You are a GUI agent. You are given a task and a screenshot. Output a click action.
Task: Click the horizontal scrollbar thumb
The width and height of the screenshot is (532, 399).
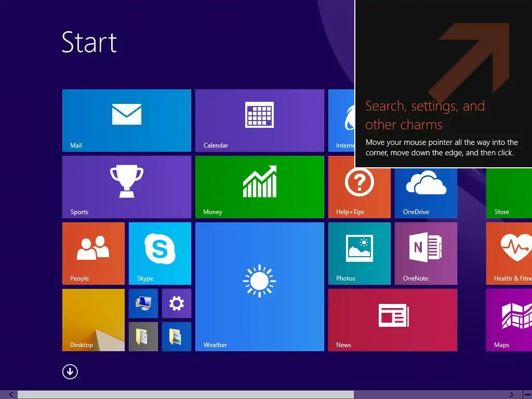point(185,395)
